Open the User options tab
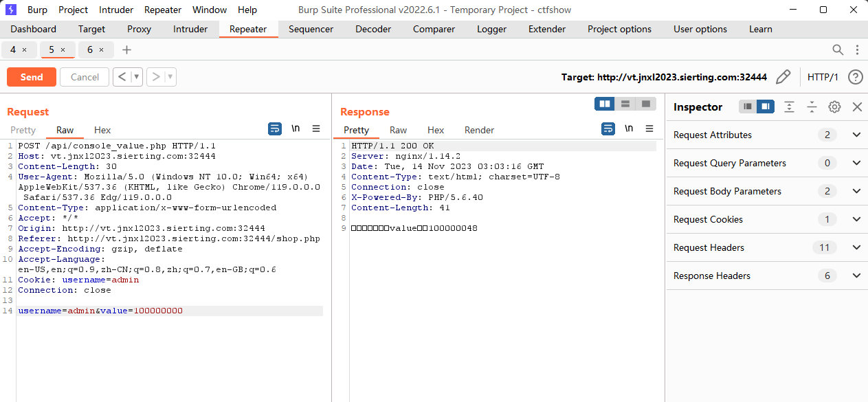Image resolution: width=868 pixels, height=402 pixels. 700,29
